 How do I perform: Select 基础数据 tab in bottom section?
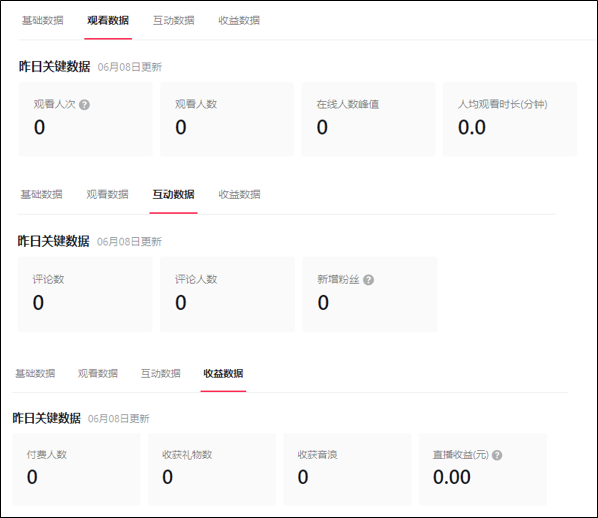pos(35,373)
